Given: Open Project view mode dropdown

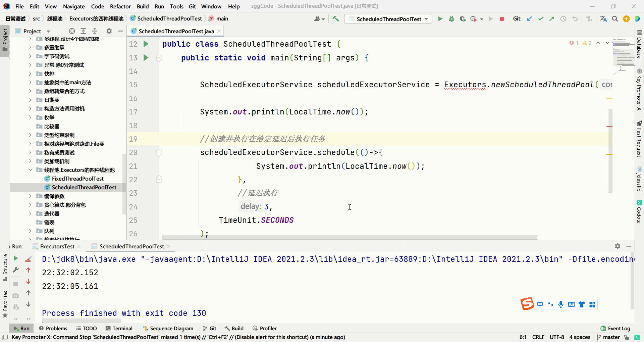Looking at the screenshot, I should [48, 31].
